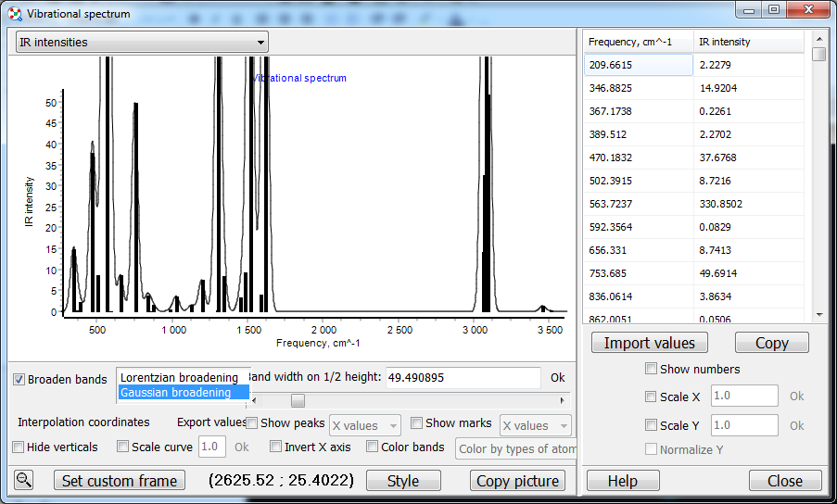Expand the Show peaks X values dropdown
The height and width of the screenshot is (504, 837).
point(365,425)
